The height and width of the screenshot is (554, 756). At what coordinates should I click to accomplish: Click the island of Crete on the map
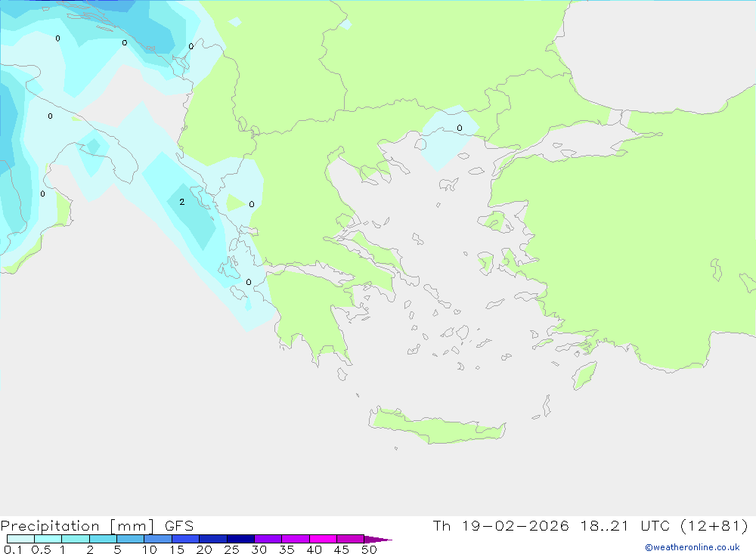pos(437,426)
